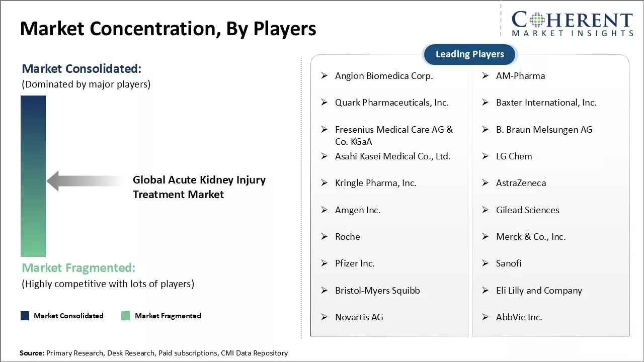Click the Fresenius Medical Care AG entry
The width and height of the screenshot is (644, 362).
393,135
